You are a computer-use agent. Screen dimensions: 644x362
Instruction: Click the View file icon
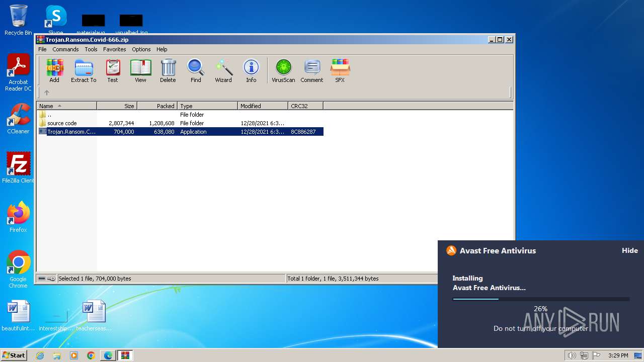[x=140, y=70]
